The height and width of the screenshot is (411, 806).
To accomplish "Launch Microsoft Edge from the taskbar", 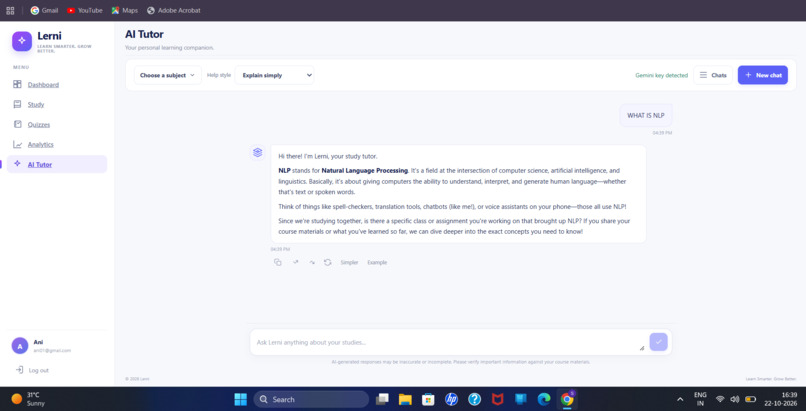I will 544,399.
